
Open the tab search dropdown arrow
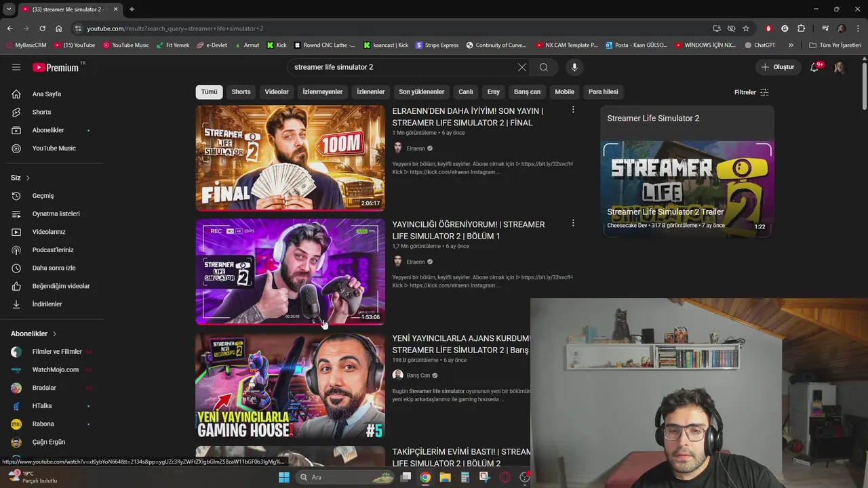pos(9,9)
